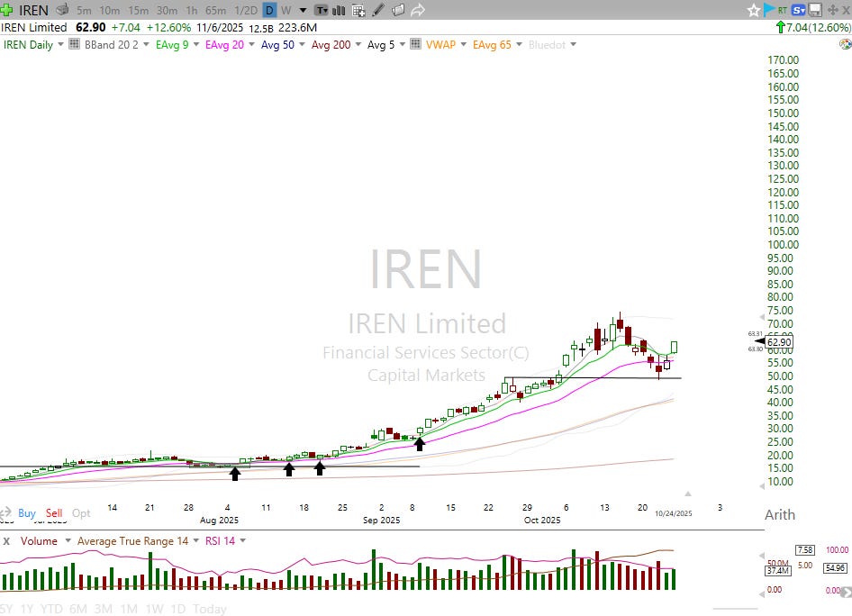The width and height of the screenshot is (852, 616).
Task: Set range to 1M
Action: point(128,609)
